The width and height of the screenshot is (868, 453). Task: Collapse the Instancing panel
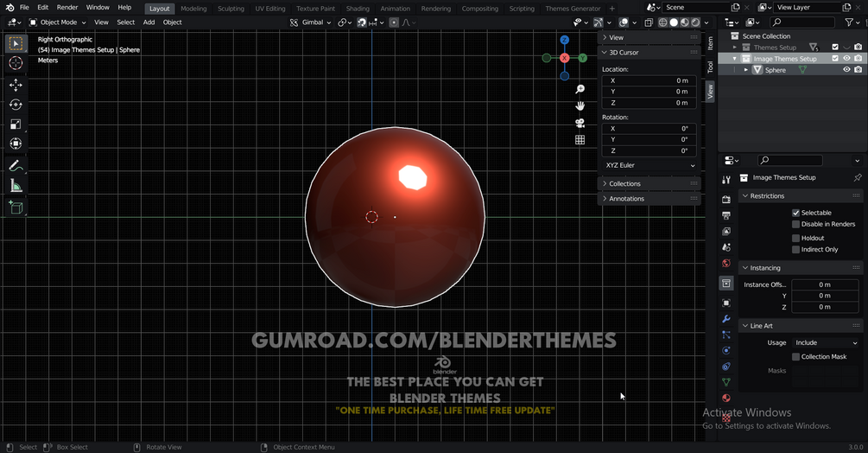[801, 268]
